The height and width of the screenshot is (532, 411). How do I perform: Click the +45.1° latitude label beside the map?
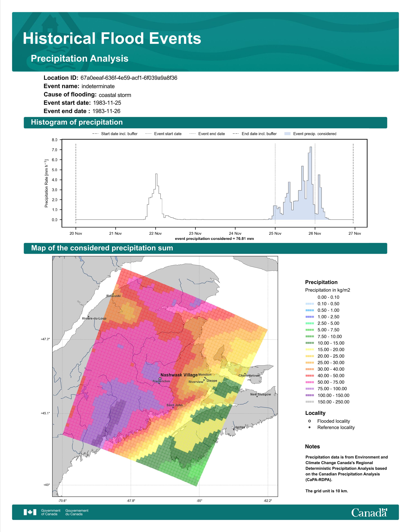point(45,413)
